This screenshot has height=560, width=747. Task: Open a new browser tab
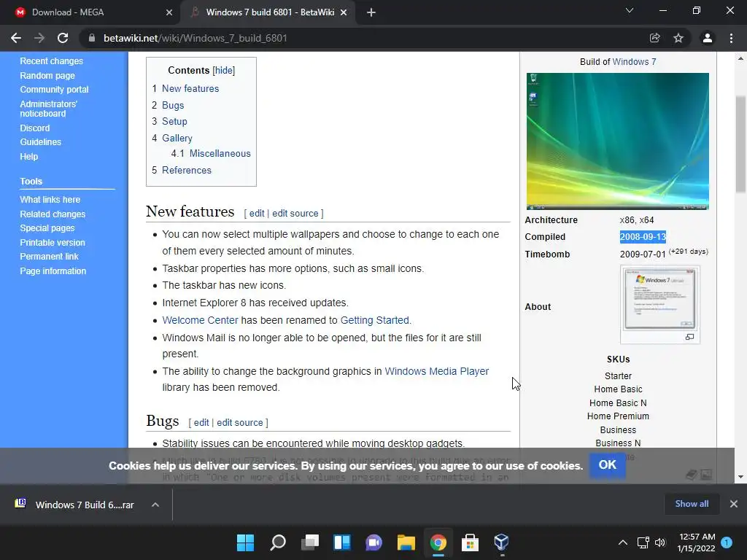(371, 12)
